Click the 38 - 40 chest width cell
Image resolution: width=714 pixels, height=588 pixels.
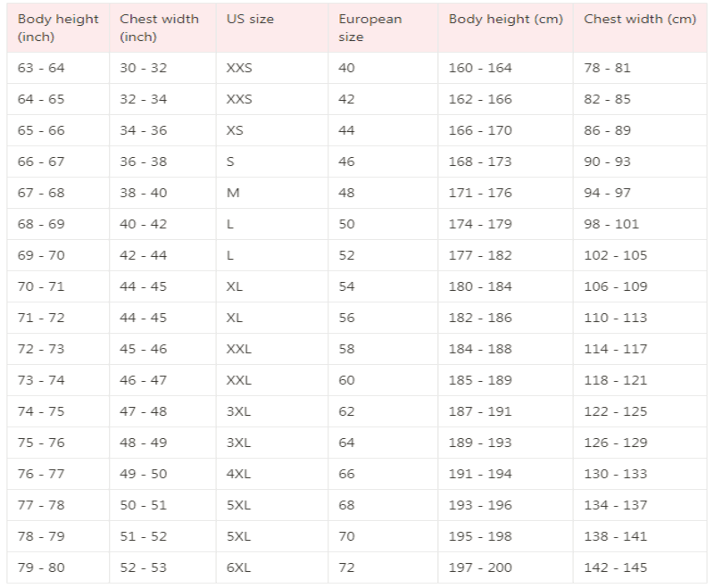162,193
